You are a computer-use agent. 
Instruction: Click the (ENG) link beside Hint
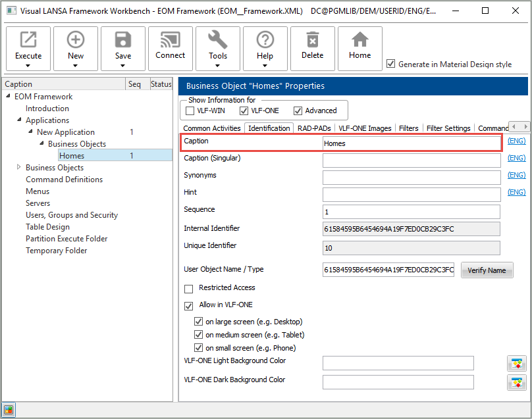pyautogui.click(x=516, y=192)
